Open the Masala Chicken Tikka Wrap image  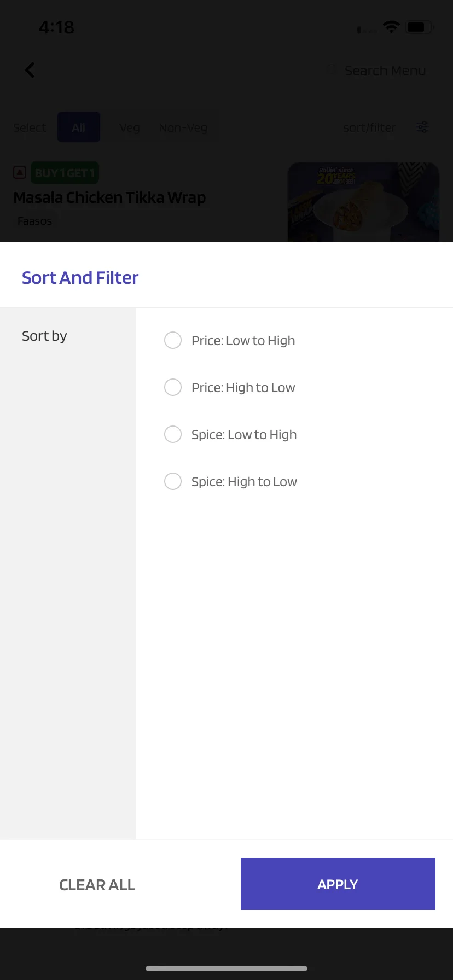pos(363,202)
